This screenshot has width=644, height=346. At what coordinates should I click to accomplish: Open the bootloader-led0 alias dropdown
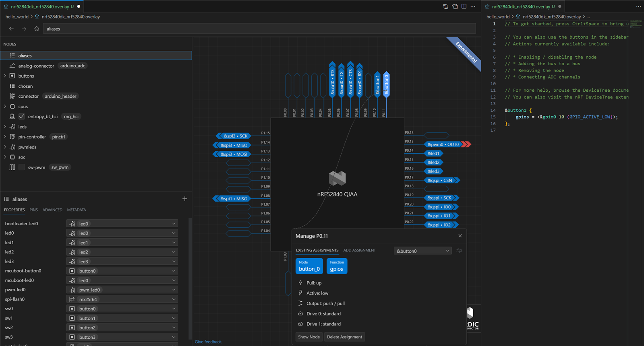click(122, 224)
